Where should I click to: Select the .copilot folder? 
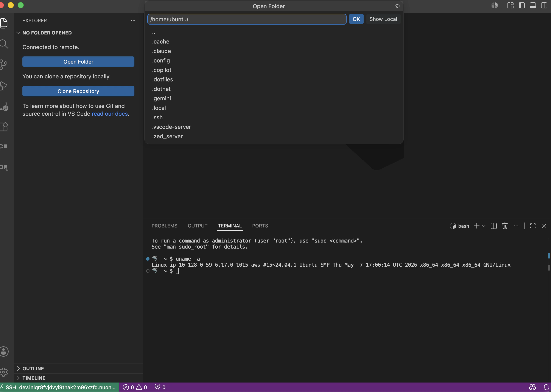[274, 70]
